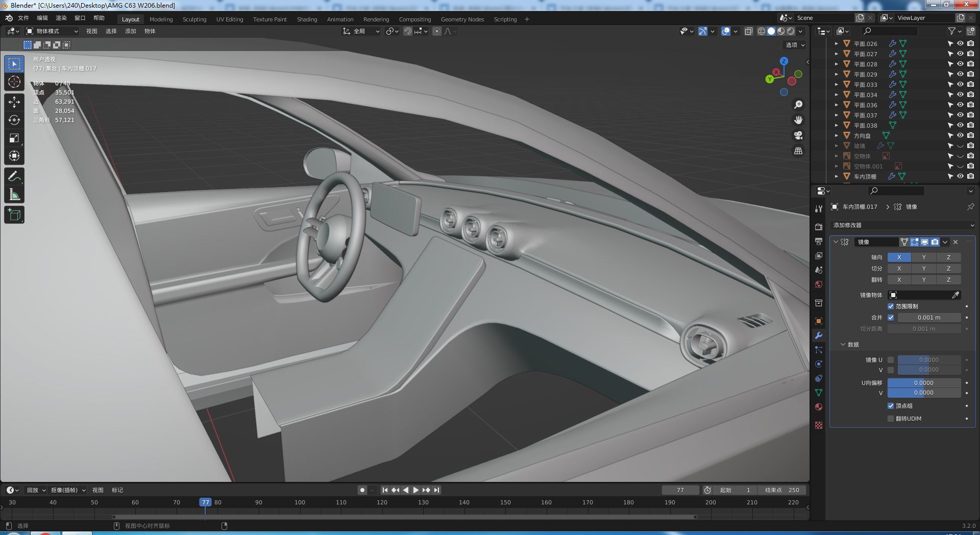Image resolution: width=980 pixels, height=535 pixels.
Task: Open the Modifier properties wrench tab
Action: pos(819,335)
